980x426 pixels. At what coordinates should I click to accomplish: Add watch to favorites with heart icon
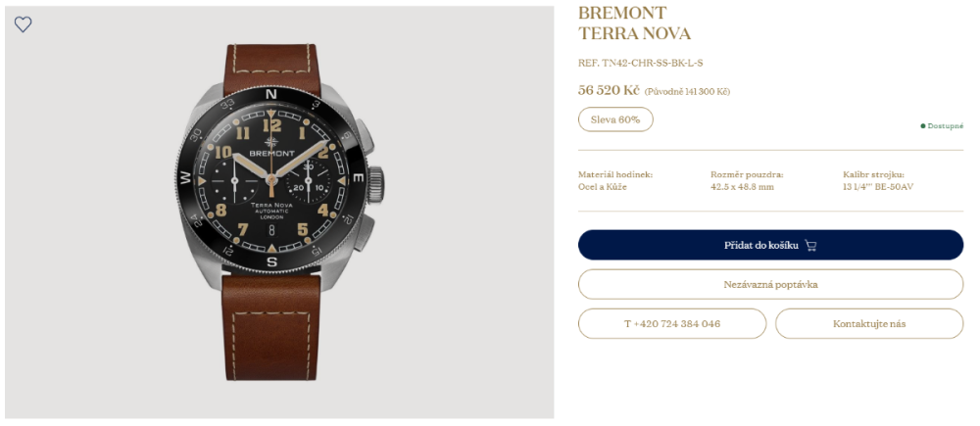click(24, 24)
